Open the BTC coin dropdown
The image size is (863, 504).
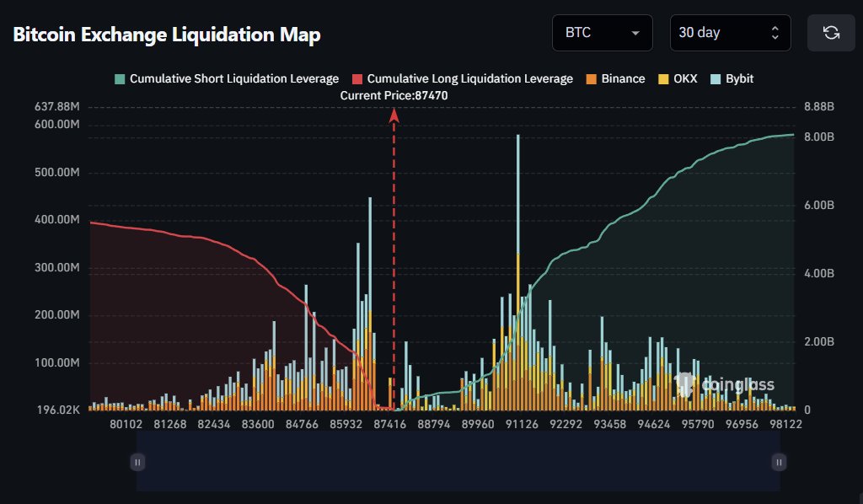click(x=602, y=33)
